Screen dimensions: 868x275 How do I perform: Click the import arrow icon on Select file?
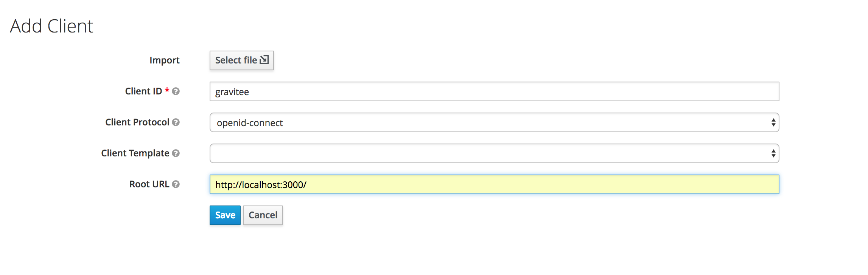click(264, 60)
